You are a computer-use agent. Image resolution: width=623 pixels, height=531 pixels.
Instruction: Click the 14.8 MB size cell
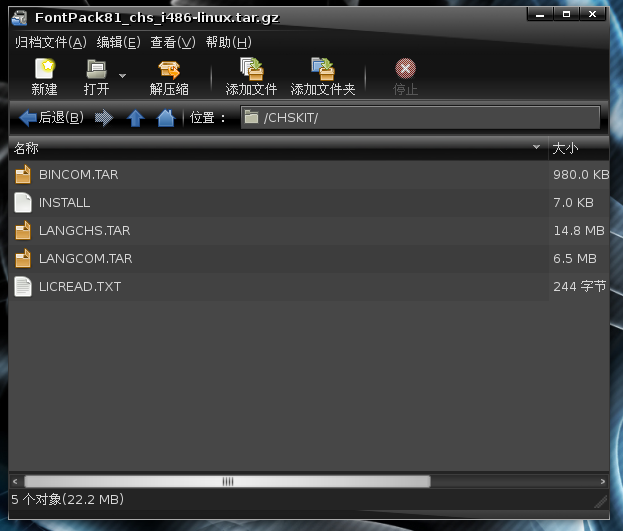pos(579,231)
